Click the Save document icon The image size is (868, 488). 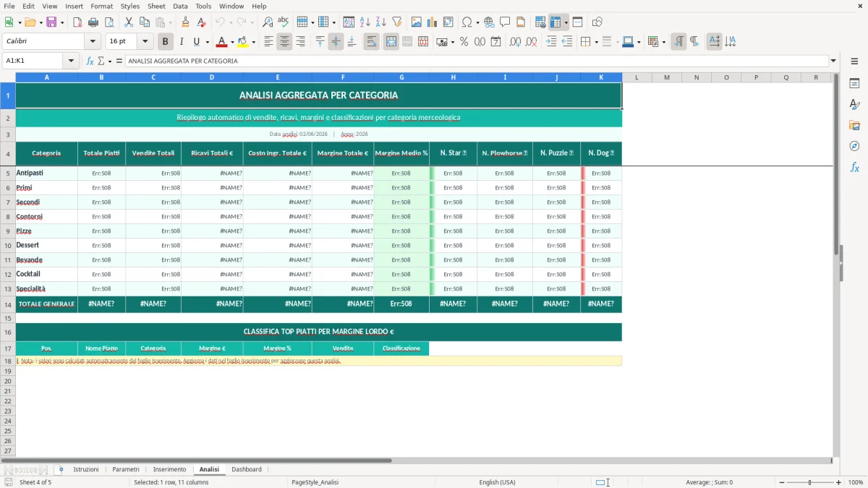coord(51,22)
